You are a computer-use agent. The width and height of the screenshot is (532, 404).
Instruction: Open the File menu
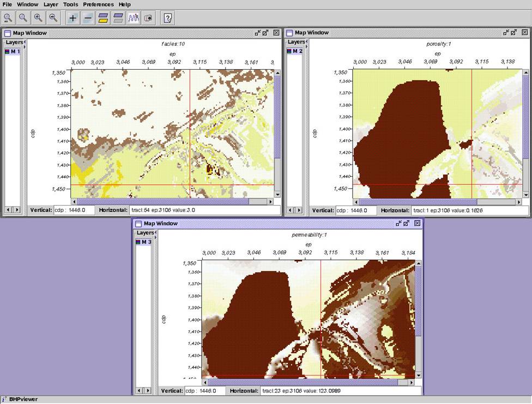(7, 4)
